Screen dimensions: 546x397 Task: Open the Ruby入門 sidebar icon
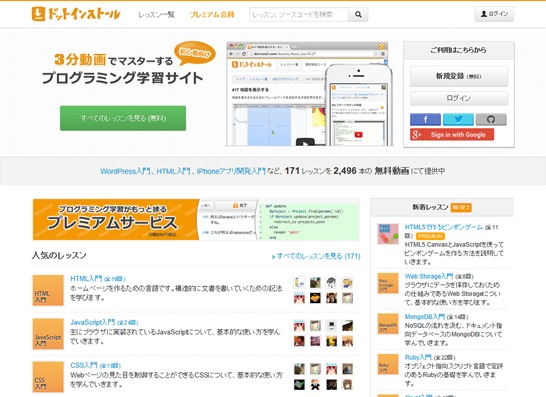(x=388, y=364)
